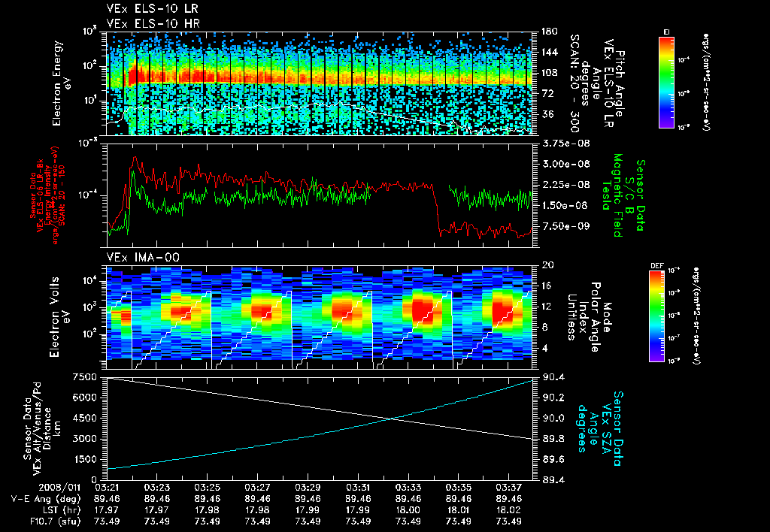
Task: Click the 'Electron Volts eV' axis label
Action: point(59,317)
